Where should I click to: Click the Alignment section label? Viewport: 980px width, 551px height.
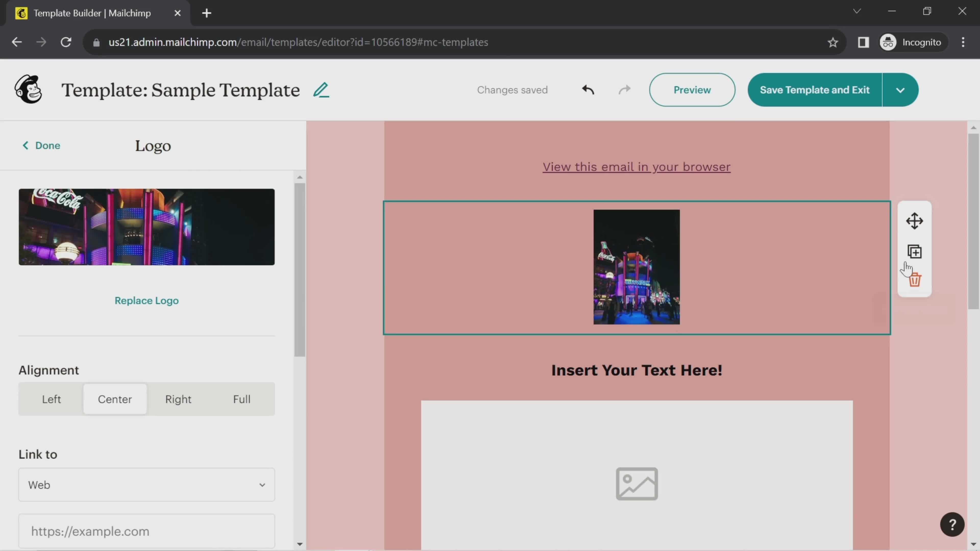coord(49,370)
